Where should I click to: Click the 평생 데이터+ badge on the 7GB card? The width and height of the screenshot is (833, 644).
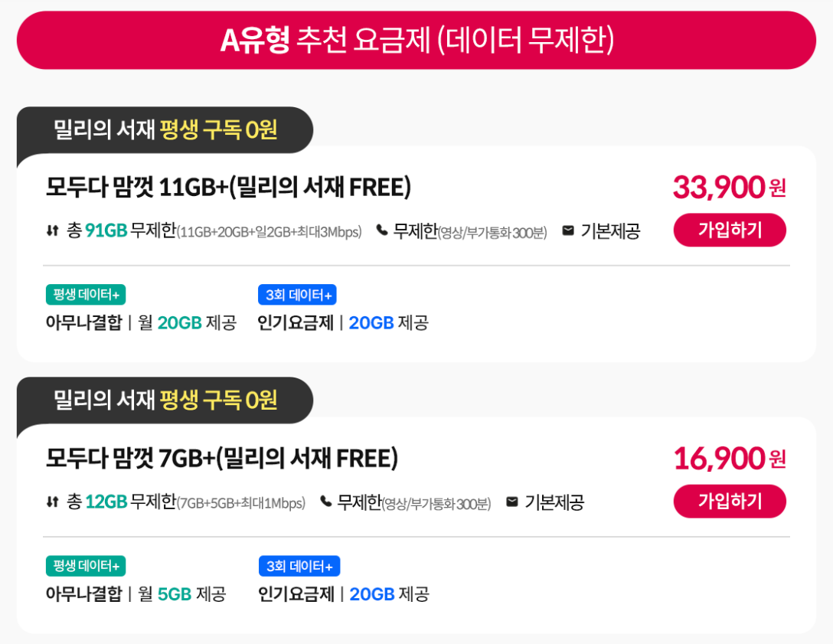point(85,566)
